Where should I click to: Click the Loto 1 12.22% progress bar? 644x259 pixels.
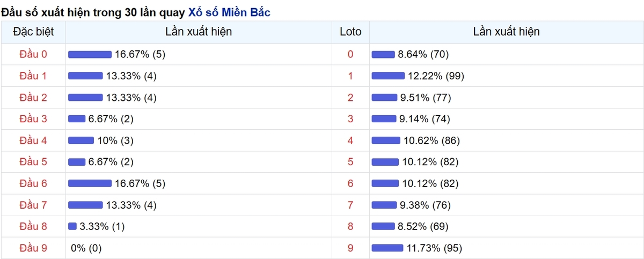[388, 76]
